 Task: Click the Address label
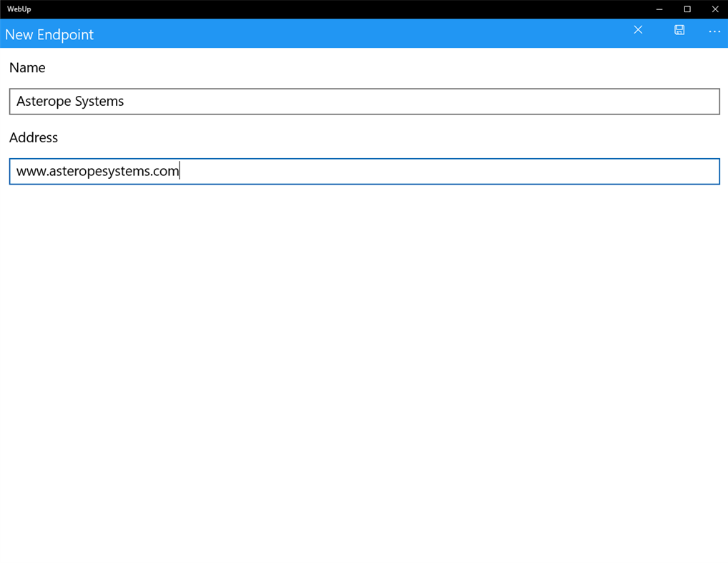click(34, 137)
